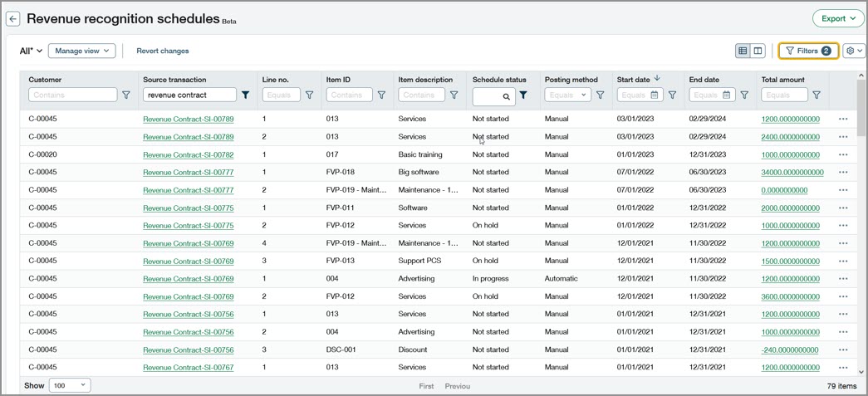Open the Export dropdown

pyautogui.click(x=838, y=19)
